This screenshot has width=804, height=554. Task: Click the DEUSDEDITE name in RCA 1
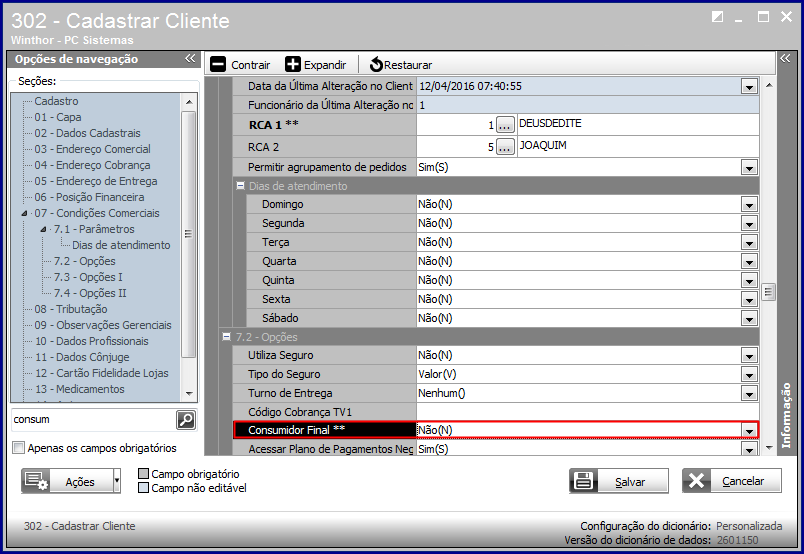pos(550,124)
